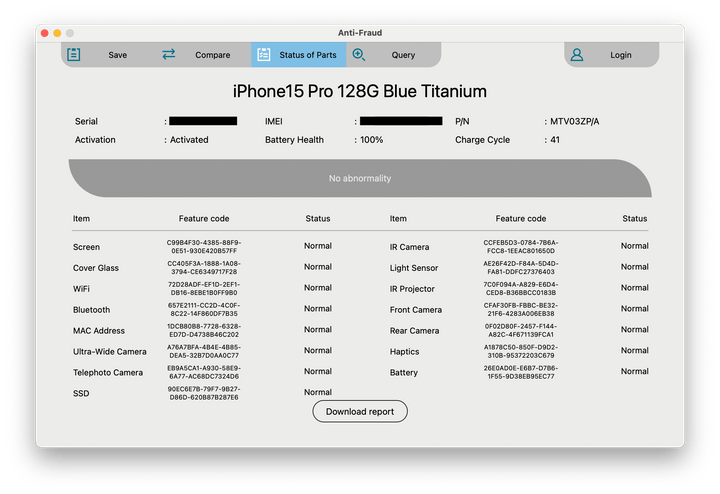720x494 pixels.
Task: Click the IR Projector item label
Action: coord(412,289)
